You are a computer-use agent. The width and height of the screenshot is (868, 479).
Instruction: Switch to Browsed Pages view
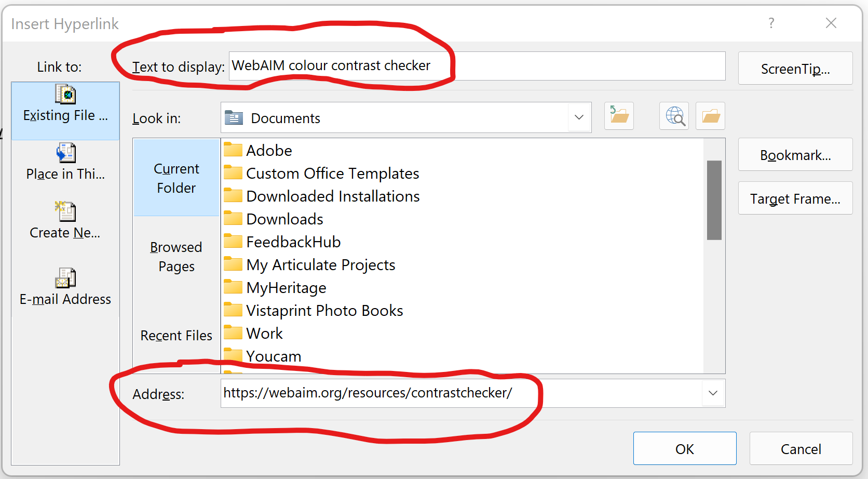(x=177, y=257)
